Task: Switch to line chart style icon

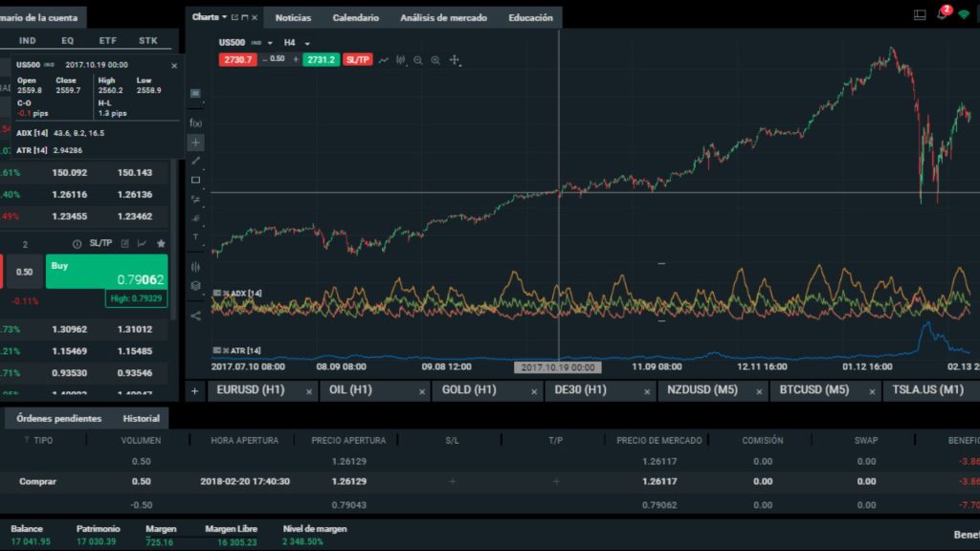Action: [x=383, y=60]
